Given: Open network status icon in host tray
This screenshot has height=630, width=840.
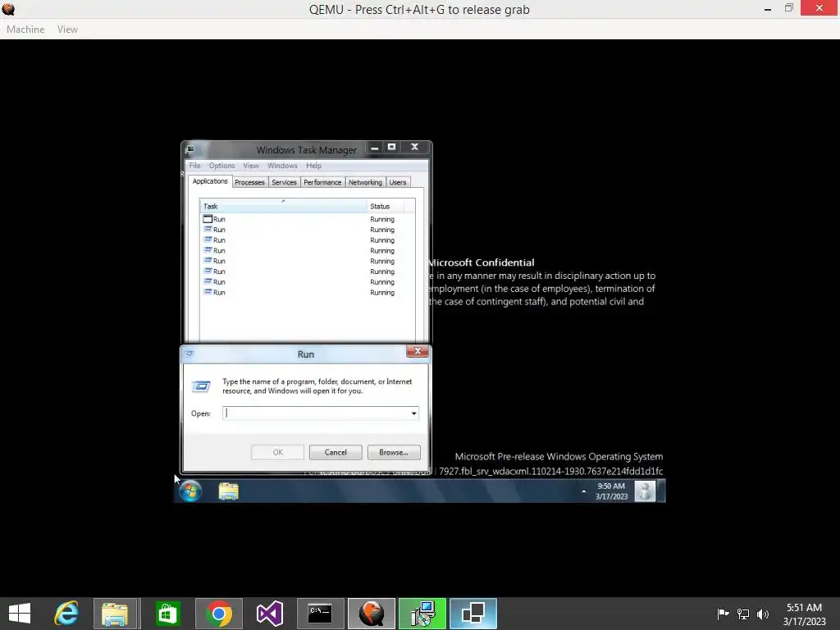Looking at the screenshot, I should (743, 614).
